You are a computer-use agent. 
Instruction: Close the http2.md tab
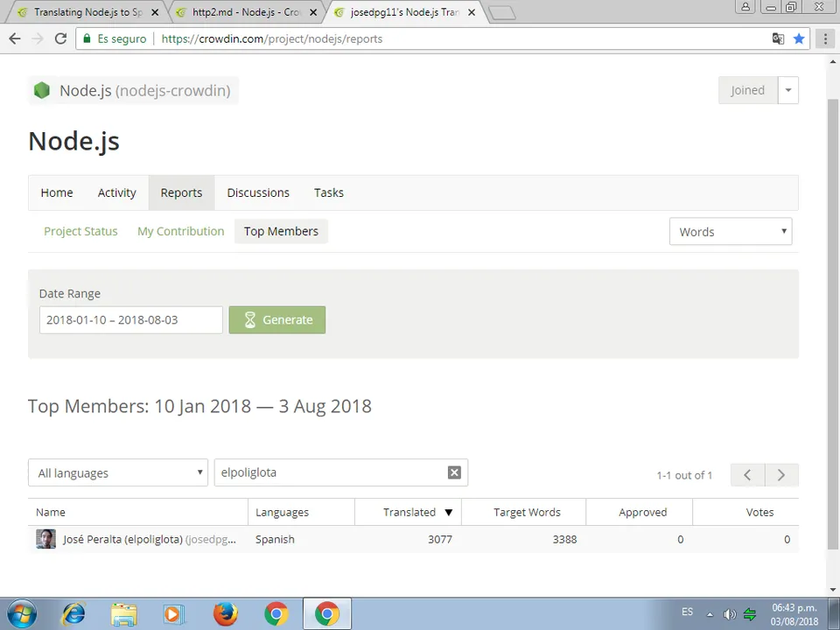[313, 11]
